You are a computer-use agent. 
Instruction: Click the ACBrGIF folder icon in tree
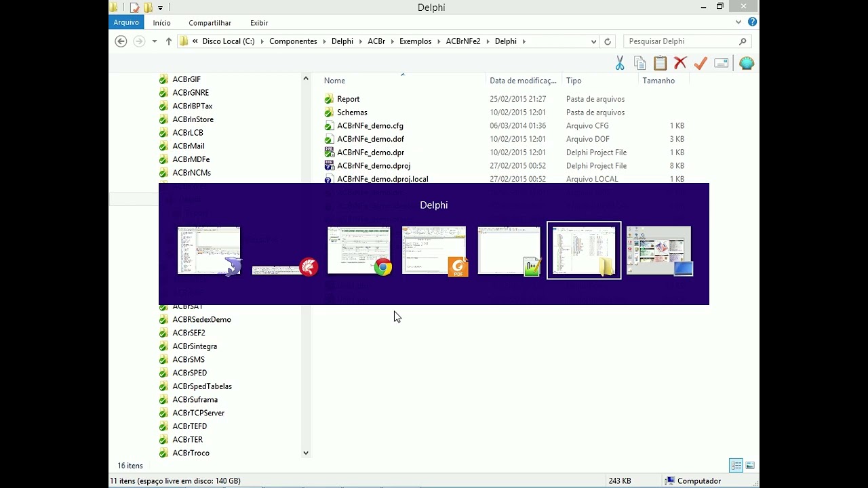[163, 79]
